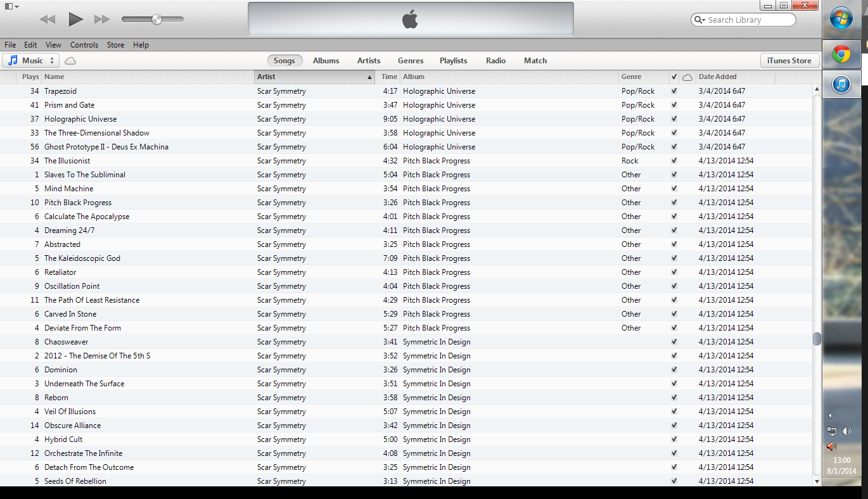Switch to the Artists view
Viewport: 868px width, 499px height.
point(369,61)
